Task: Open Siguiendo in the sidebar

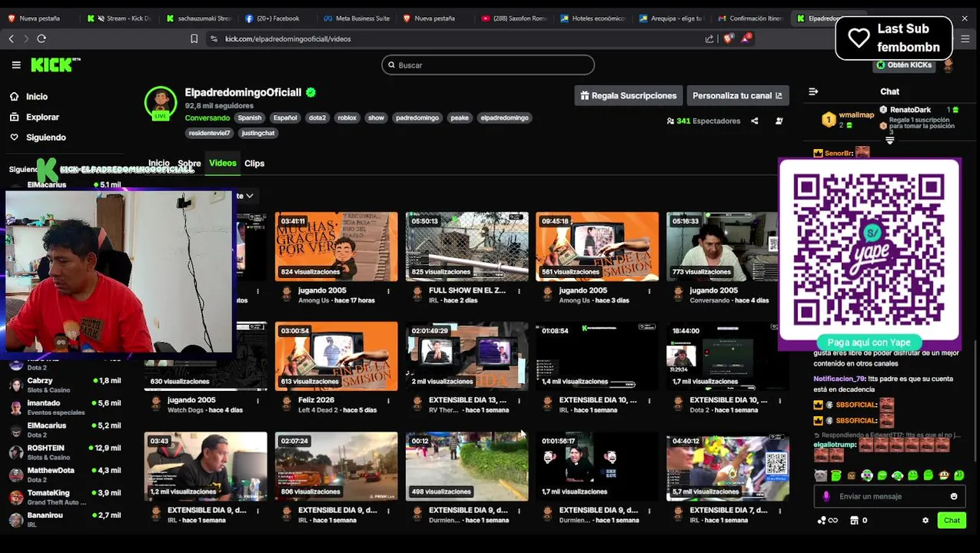Action: coord(38,137)
